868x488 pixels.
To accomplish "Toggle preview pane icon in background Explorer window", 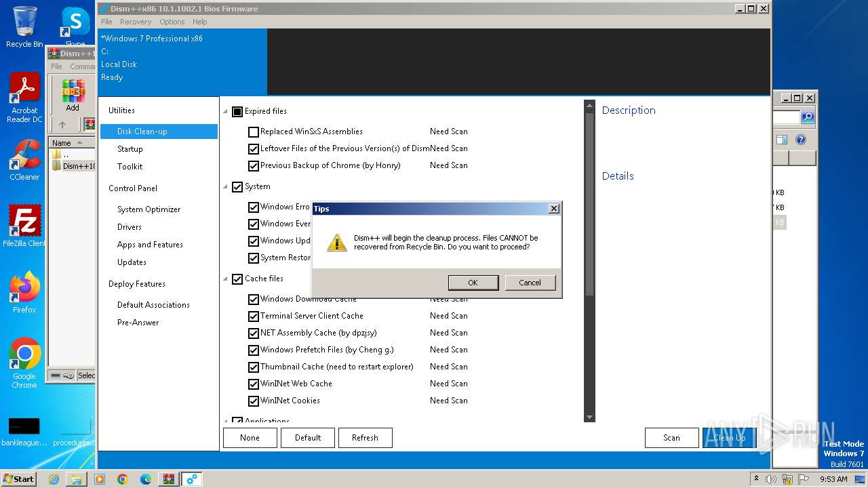I will tap(782, 140).
